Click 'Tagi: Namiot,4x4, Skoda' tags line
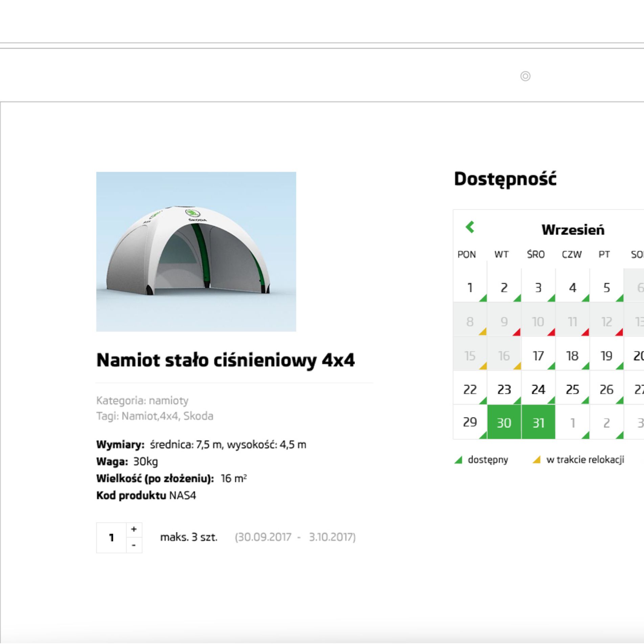644x644 pixels. (155, 416)
